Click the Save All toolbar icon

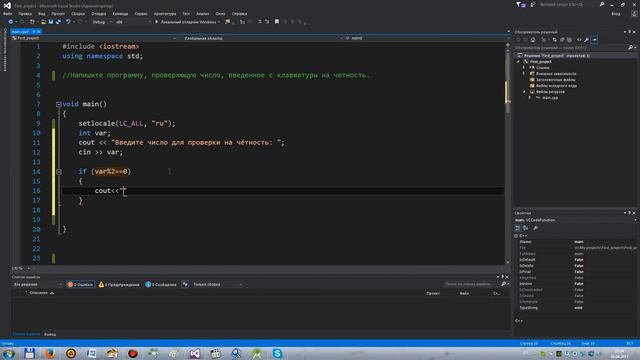pos(58,22)
